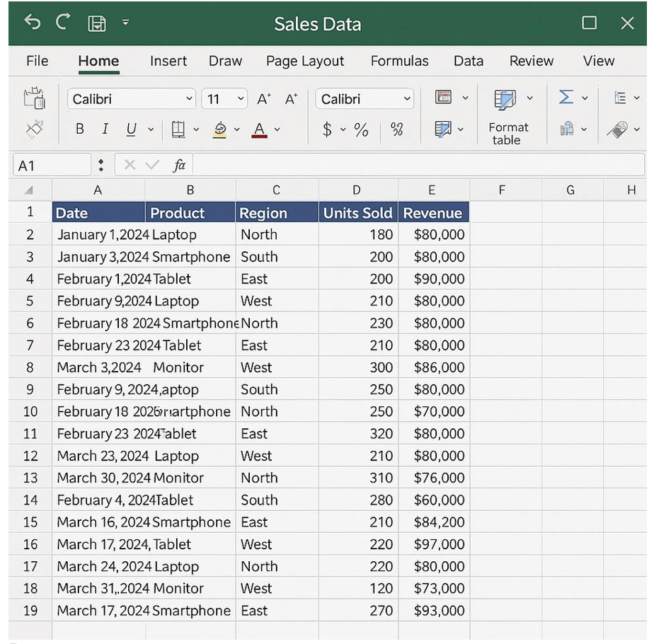Click the Conditional Formatting icon
The image size is (671, 644).
[x=443, y=97]
